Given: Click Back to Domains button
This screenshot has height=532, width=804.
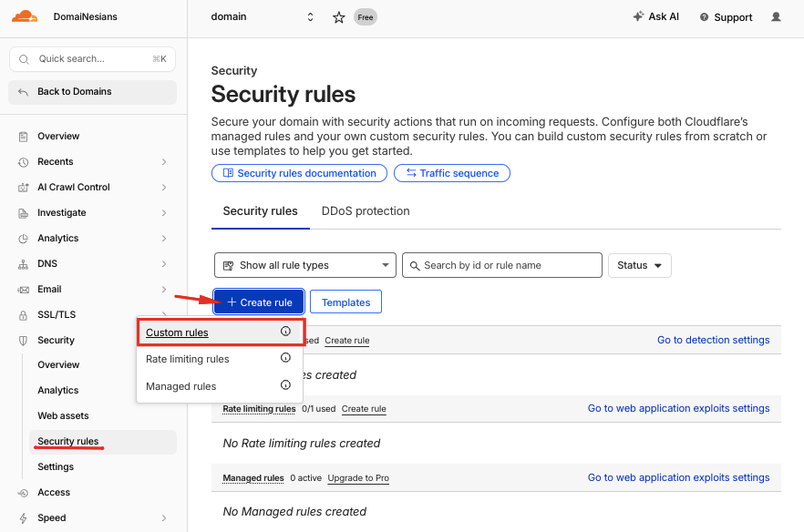Looking at the screenshot, I should coord(92,92).
